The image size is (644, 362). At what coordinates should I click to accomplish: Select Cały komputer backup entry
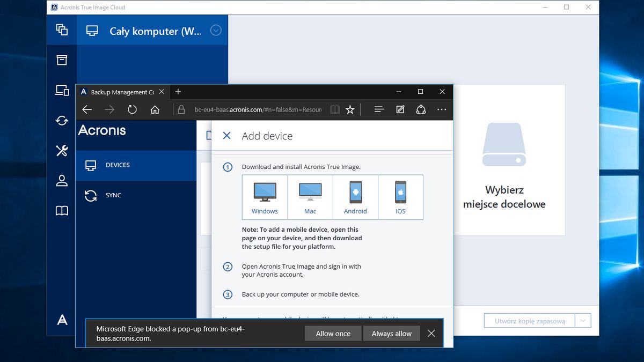click(x=152, y=30)
